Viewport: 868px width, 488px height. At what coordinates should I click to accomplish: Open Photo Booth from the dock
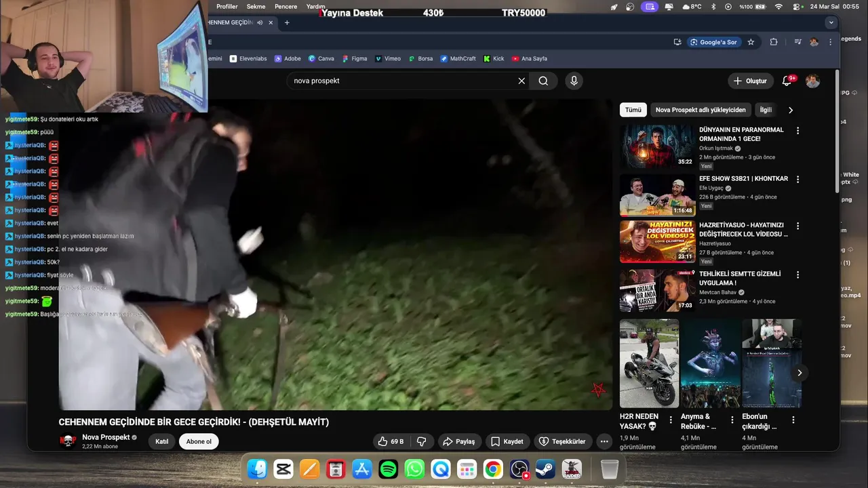tap(336, 468)
